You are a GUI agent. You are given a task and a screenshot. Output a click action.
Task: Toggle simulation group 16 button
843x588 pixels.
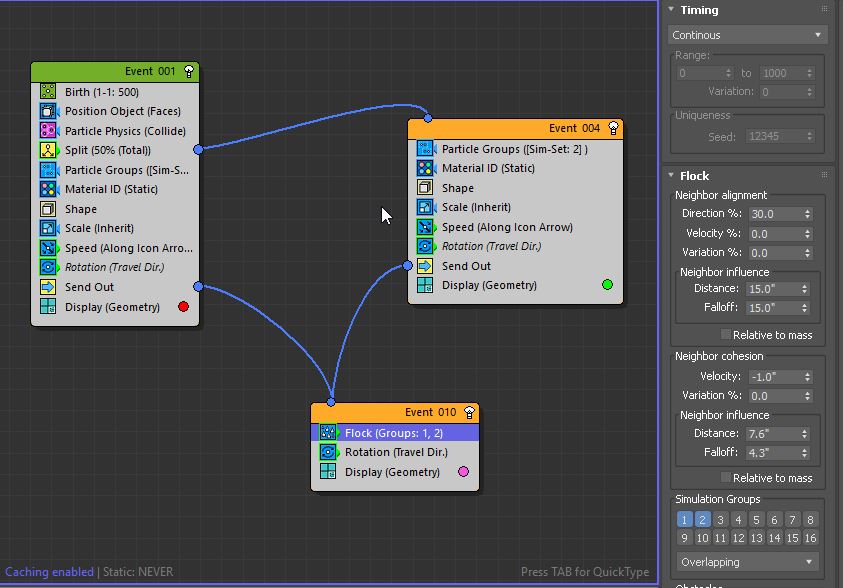click(810, 538)
